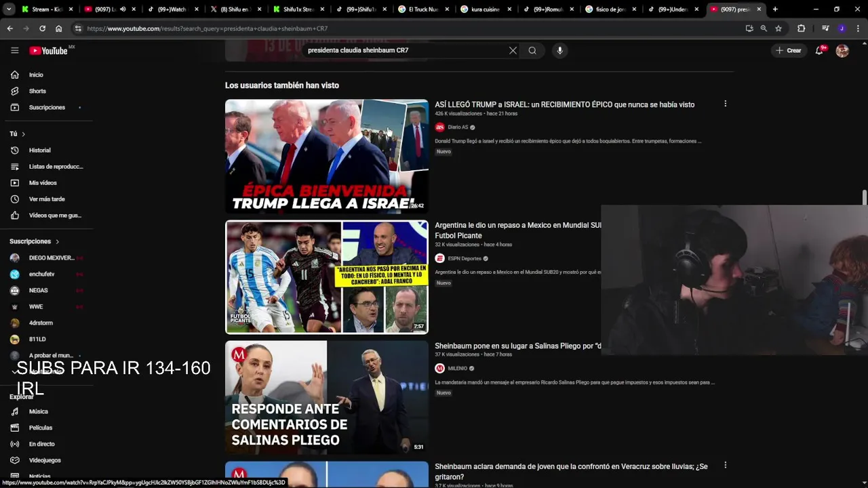Open options menu for Trump Israel video
This screenshot has width=868, height=488.
pyautogui.click(x=725, y=104)
